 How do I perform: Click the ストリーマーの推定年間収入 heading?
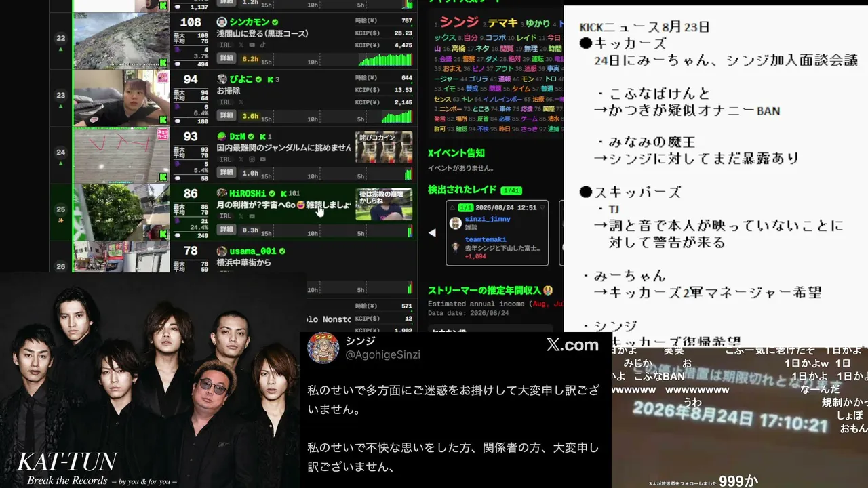coord(490,291)
